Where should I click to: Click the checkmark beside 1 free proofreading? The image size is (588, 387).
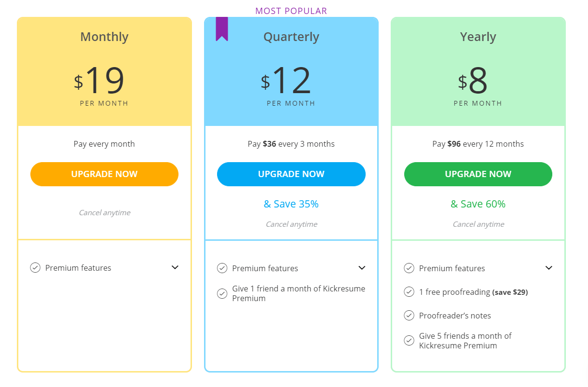pyautogui.click(x=409, y=292)
